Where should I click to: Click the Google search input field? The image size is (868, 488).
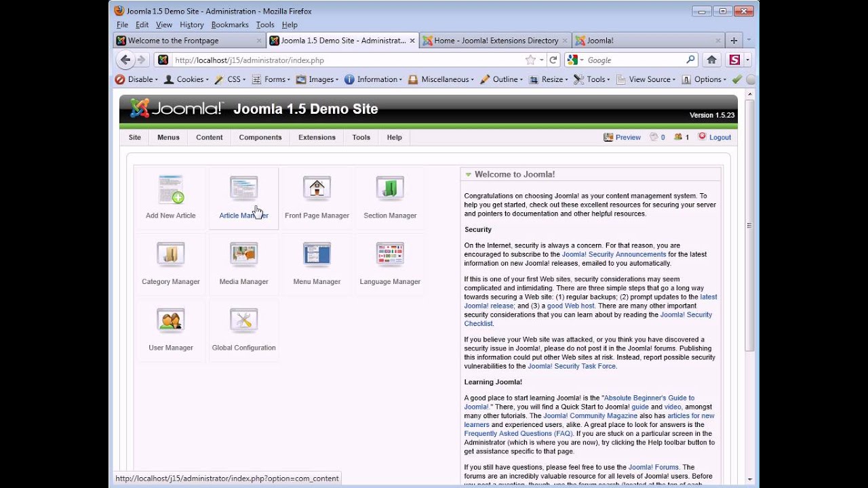pos(635,60)
